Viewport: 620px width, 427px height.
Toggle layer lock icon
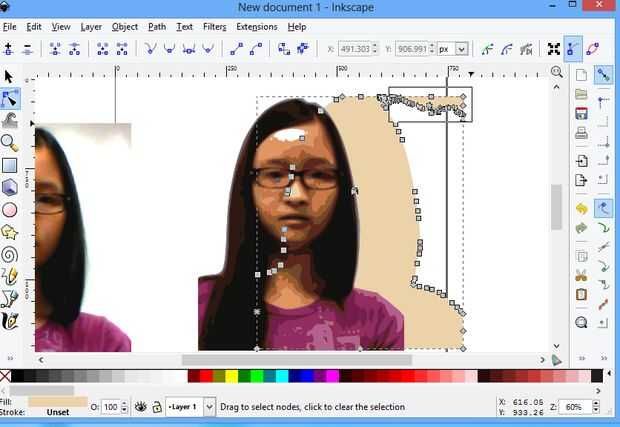157,406
